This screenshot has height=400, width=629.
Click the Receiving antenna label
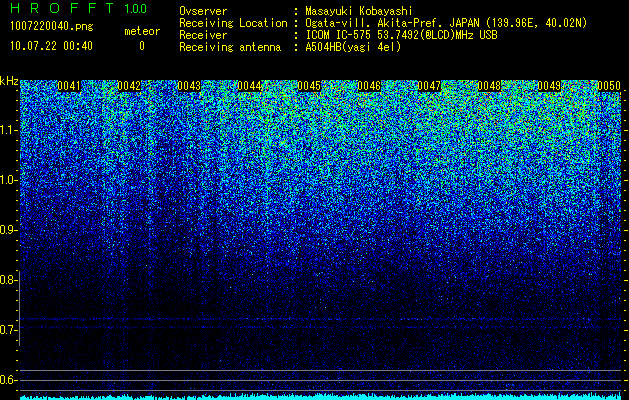(230, 47)
